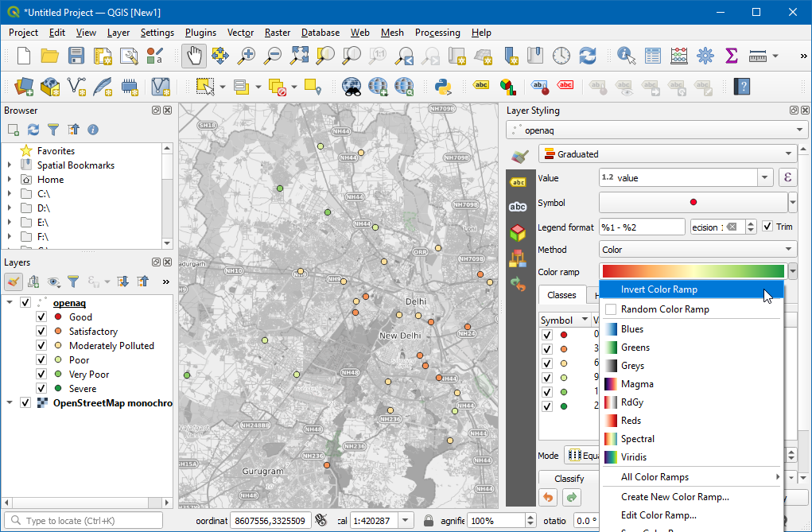Open the Graduated renderer type dropdown
Screen dimensions: 812x532
click(x=668, y=154)
